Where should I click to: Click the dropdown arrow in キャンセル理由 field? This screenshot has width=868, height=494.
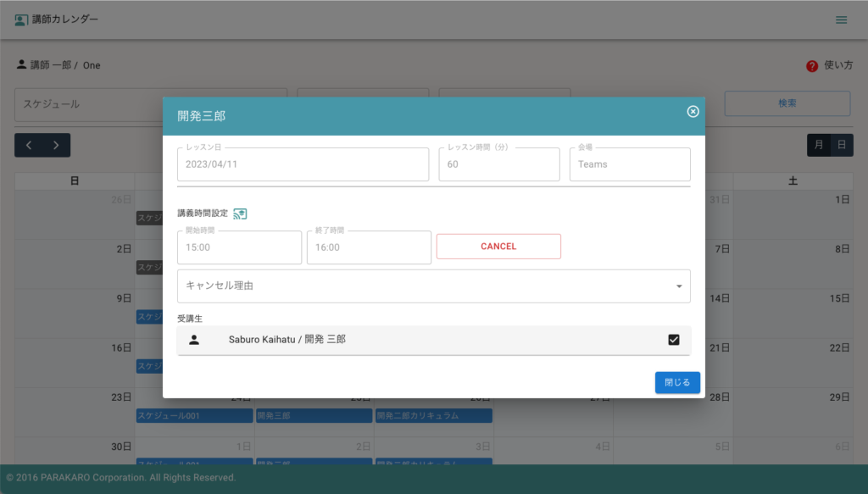tap(679, 286)
